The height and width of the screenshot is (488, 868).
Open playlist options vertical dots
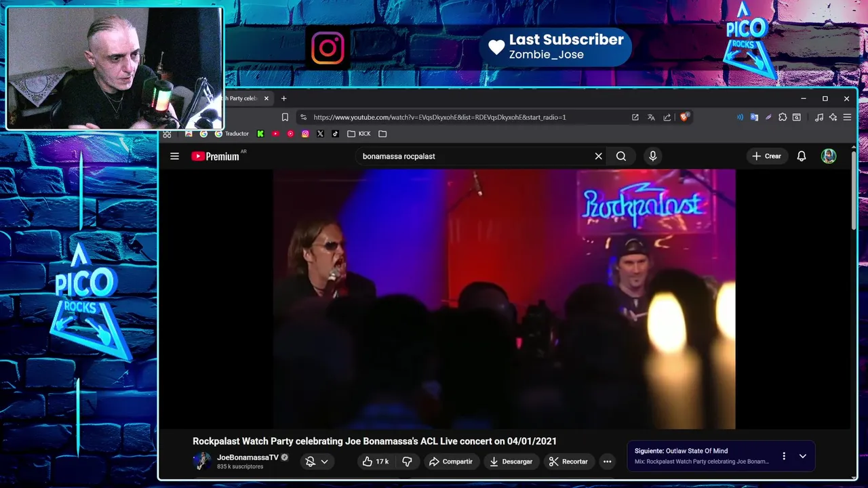784,456
